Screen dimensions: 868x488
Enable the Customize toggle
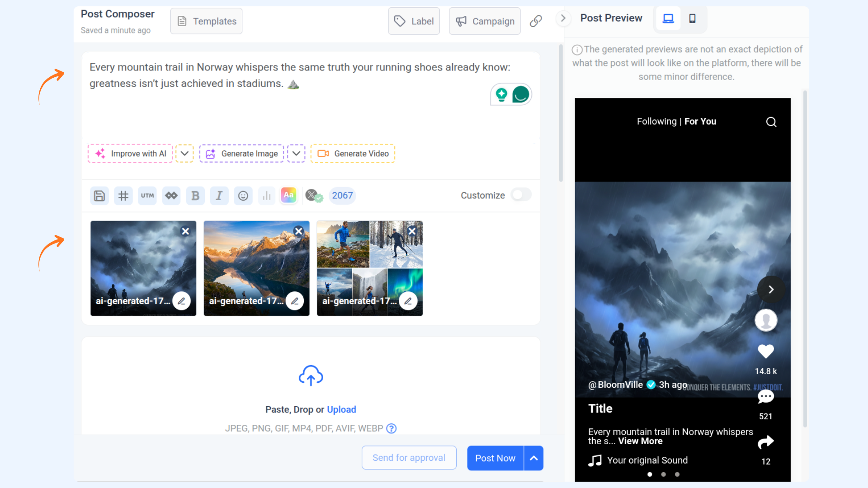pos(521,195)
